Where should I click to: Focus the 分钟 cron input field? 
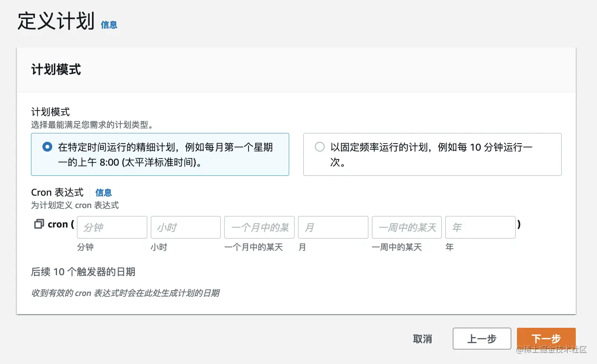click(112, 227)
